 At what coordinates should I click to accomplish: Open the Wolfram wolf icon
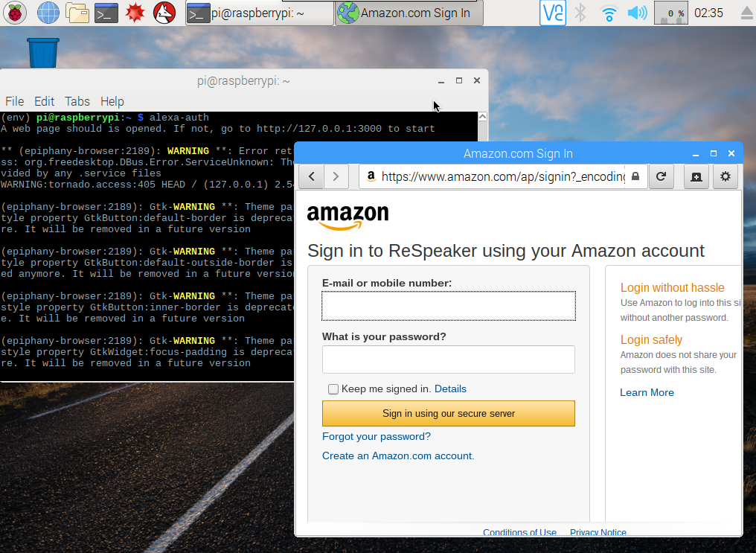tap(164, 13)
